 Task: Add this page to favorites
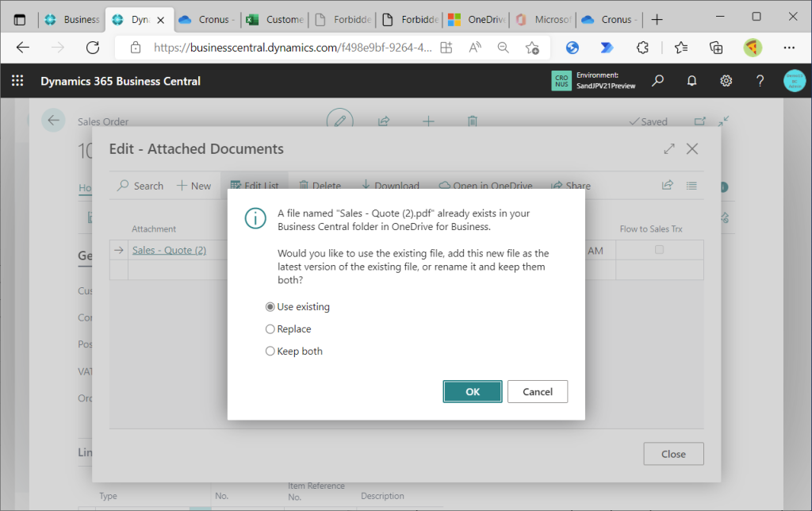click(x=532, y=48)
